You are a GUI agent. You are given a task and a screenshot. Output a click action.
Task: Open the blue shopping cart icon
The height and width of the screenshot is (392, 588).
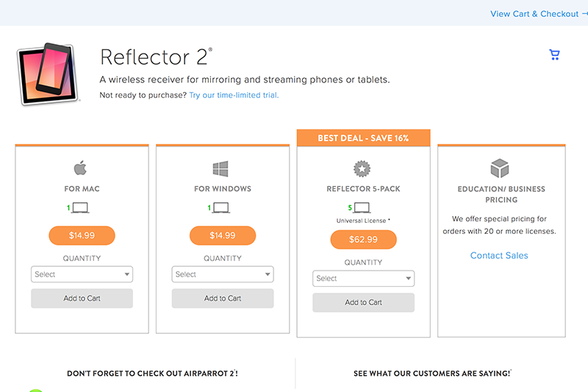554,55
